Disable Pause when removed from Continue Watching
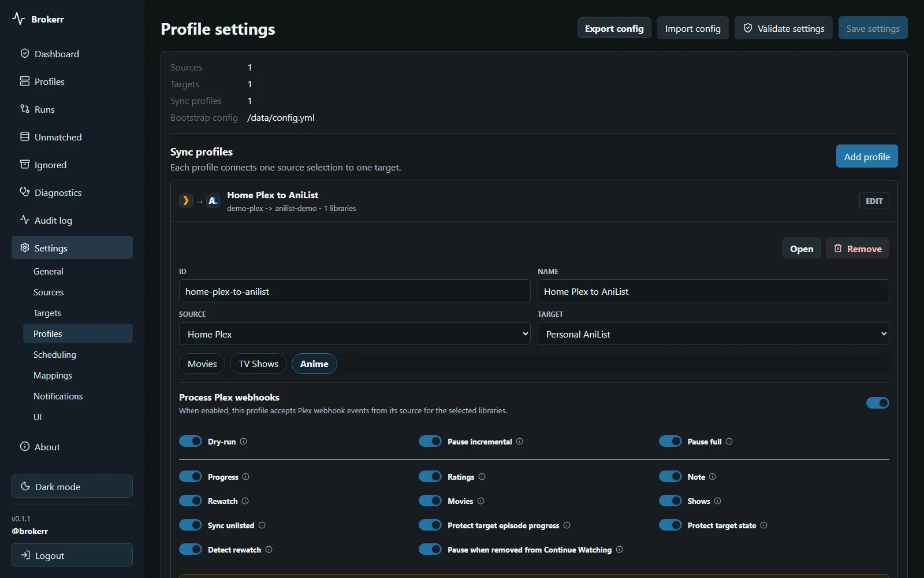 (x=430, y=549)
